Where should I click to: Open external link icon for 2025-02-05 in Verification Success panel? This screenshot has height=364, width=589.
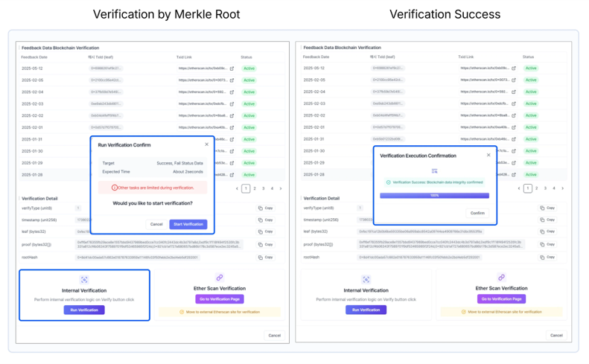coord(514,80)
